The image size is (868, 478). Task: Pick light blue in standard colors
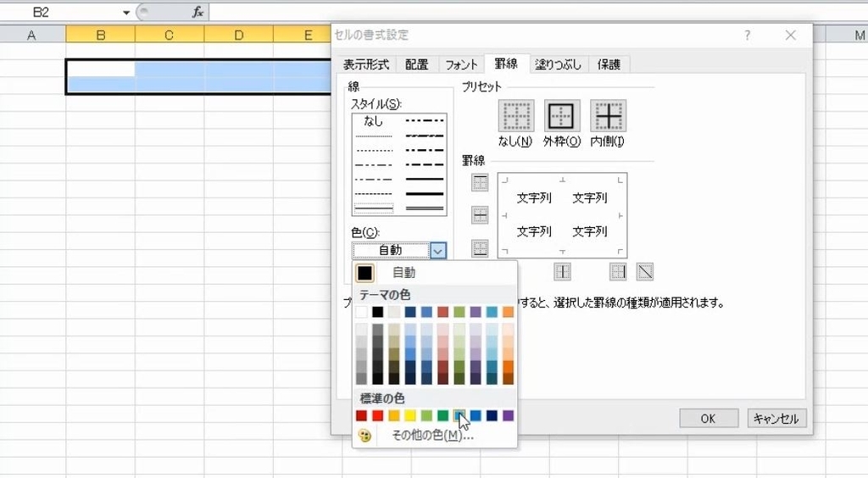(x=459, y=415)
